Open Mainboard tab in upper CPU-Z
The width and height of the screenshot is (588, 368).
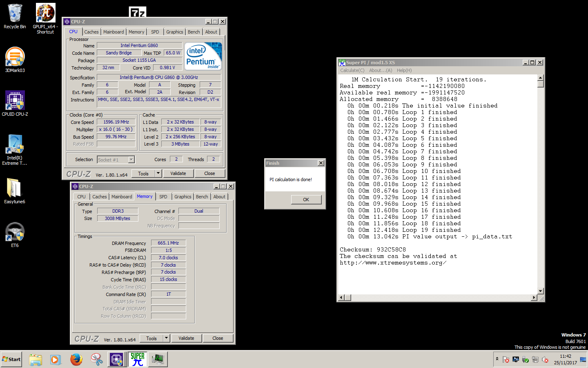[114, 32]
